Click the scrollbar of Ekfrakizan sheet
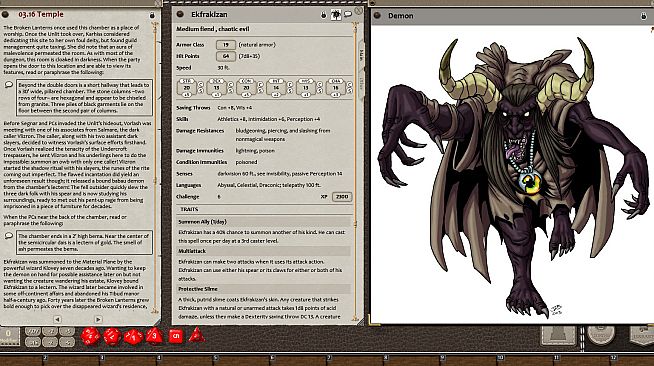 pos(355,171)
